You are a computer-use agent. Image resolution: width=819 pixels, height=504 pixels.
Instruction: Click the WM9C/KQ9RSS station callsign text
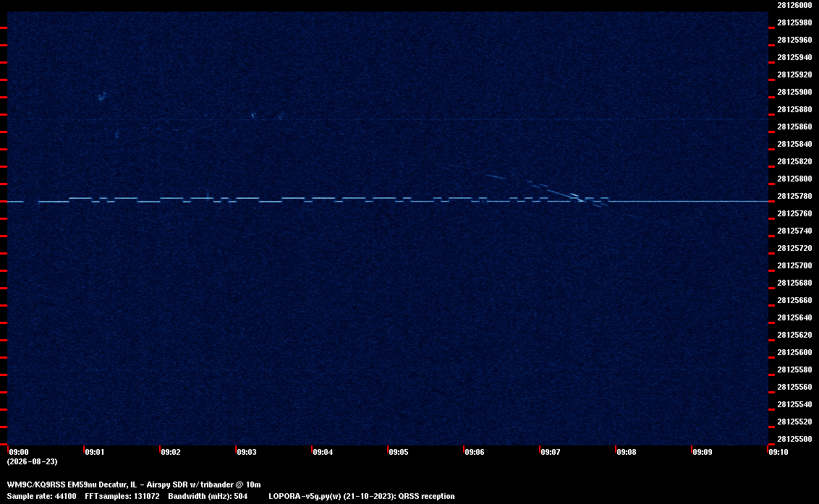tap(36, 484)
